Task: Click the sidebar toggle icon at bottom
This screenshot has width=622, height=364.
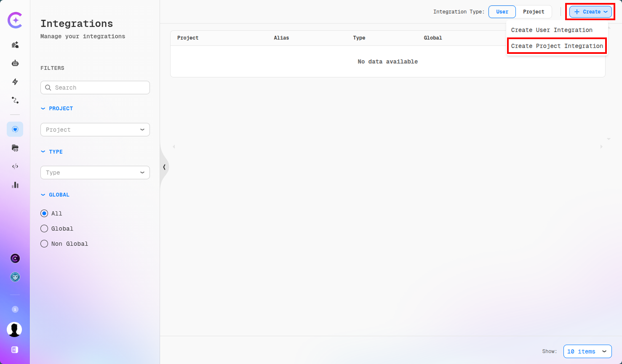Action: [x=15, y=350]
